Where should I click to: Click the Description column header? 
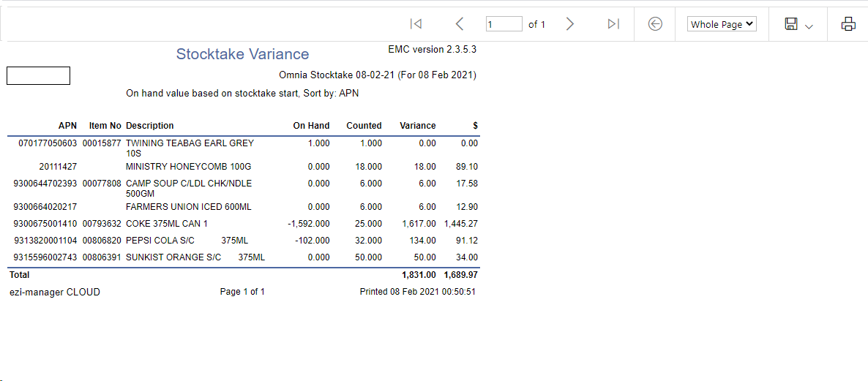[150, 126]
